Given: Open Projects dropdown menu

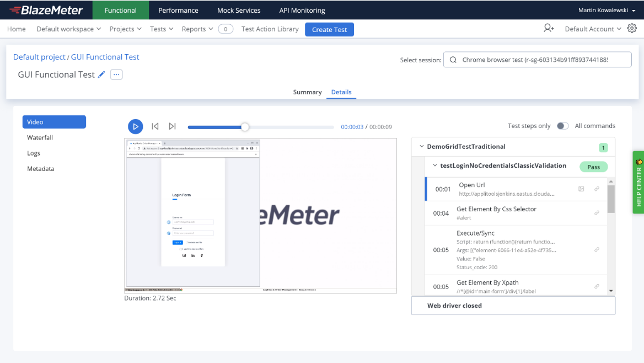Looking at the screenshot, I should coord(125,29).
